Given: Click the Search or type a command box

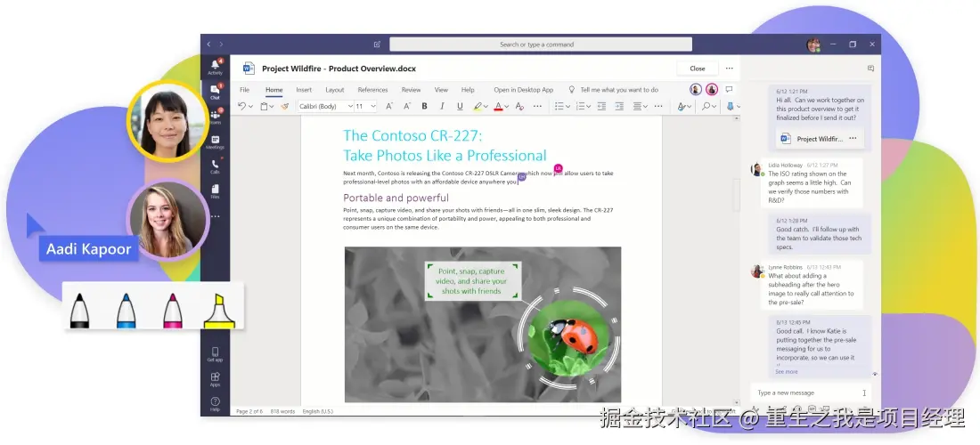Looking at the screenshot, I should (541, 44).
